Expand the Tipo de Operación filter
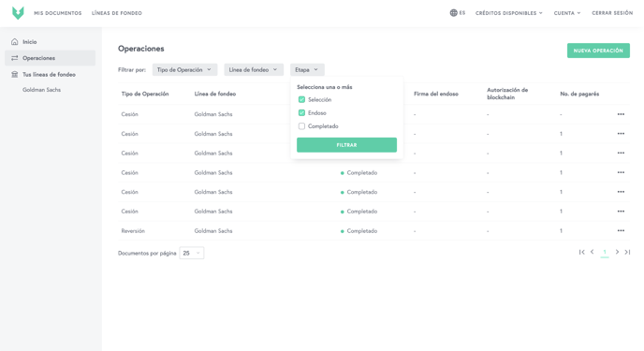Image resolution: width=644 pixels, height=351 pixels. coord(184,70)
